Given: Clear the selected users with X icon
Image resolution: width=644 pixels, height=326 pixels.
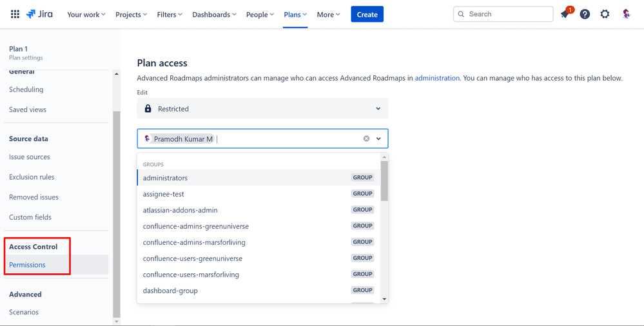Looking at the screenshot, I should (367, 139).
